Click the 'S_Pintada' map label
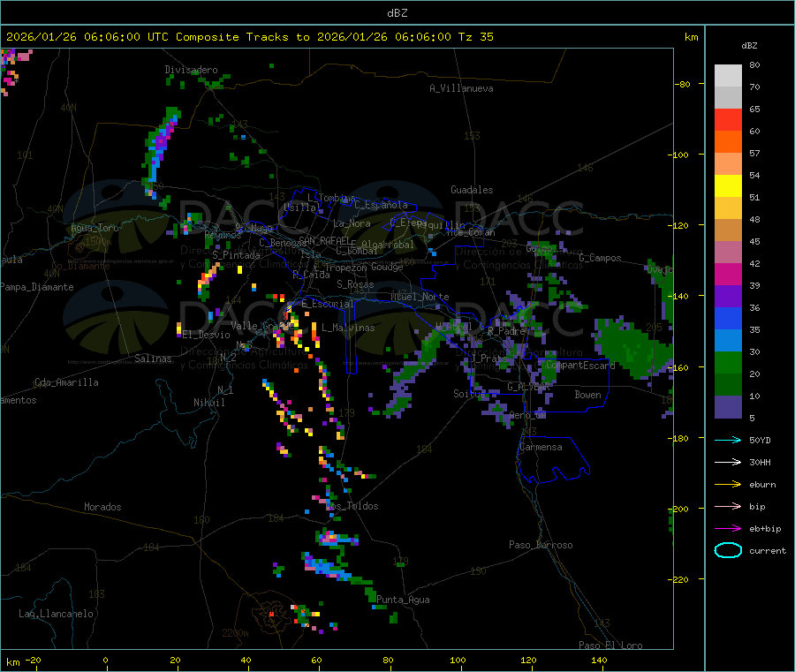 [x=236, y=255]
